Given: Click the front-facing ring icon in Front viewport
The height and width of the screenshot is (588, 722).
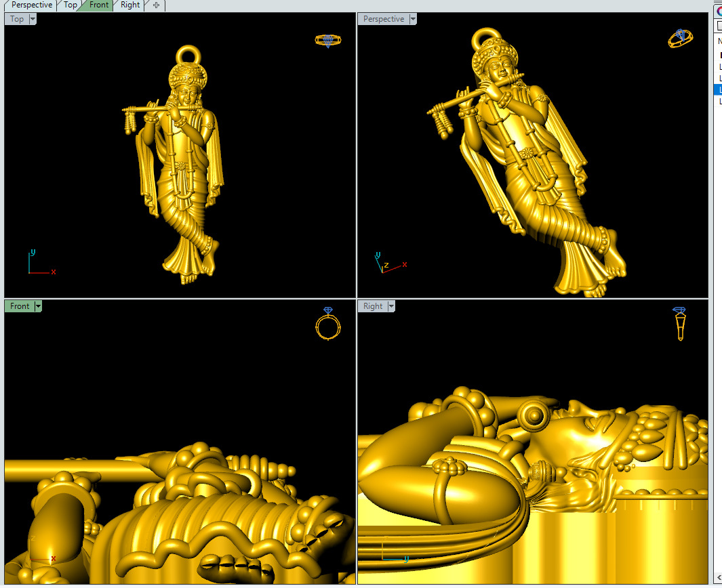Looking at the screenshot, I should click(328, 324).
